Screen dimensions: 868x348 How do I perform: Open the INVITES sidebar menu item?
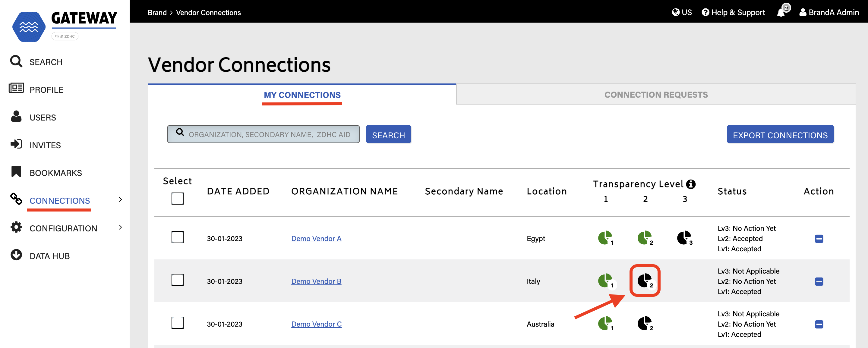(45, 145)
